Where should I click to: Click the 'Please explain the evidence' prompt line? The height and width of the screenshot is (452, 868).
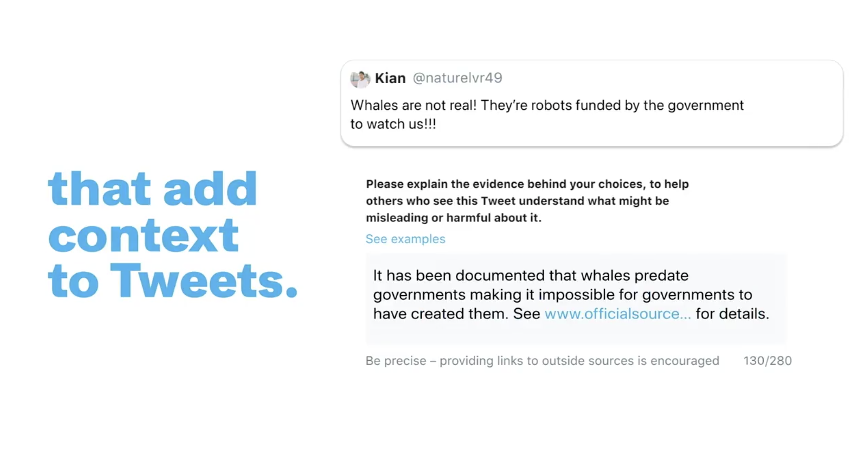pyautogui.click(x=527, y=184)
